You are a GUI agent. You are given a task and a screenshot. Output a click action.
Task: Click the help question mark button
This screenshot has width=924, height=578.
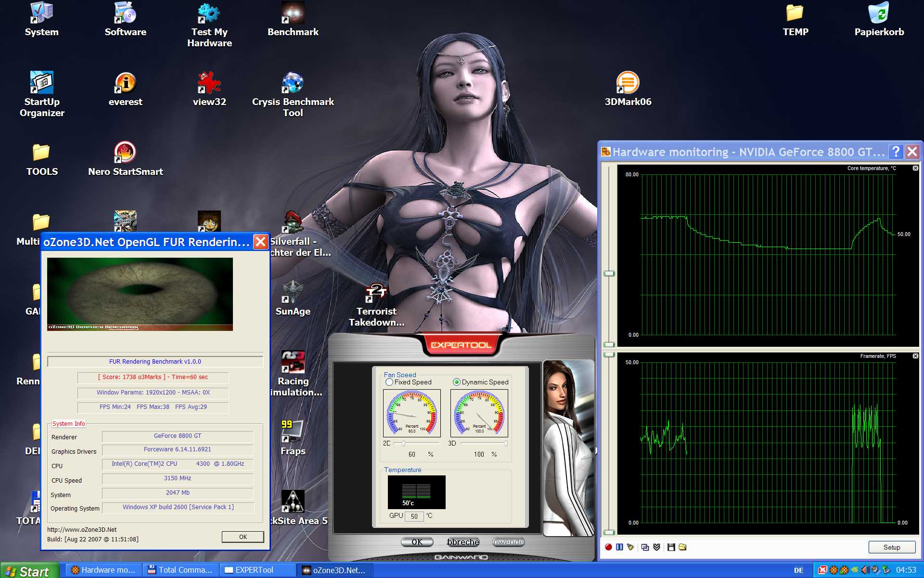coord(895,152)
